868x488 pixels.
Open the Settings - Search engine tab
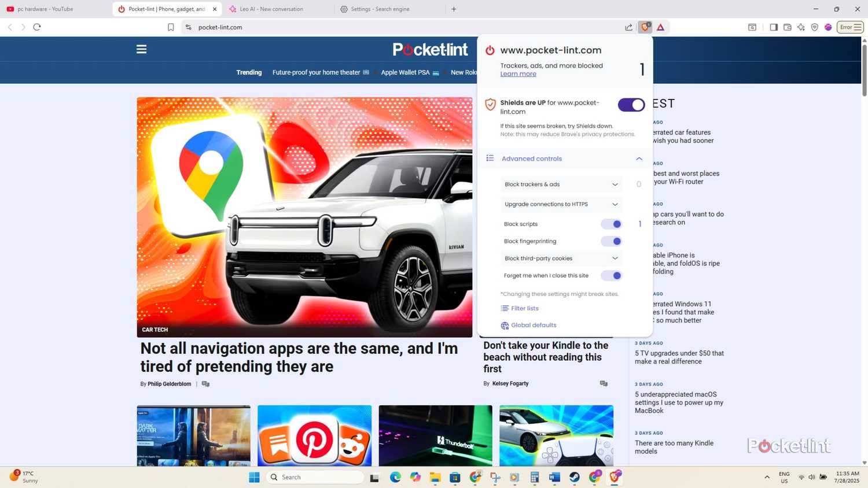pos(380,9)
